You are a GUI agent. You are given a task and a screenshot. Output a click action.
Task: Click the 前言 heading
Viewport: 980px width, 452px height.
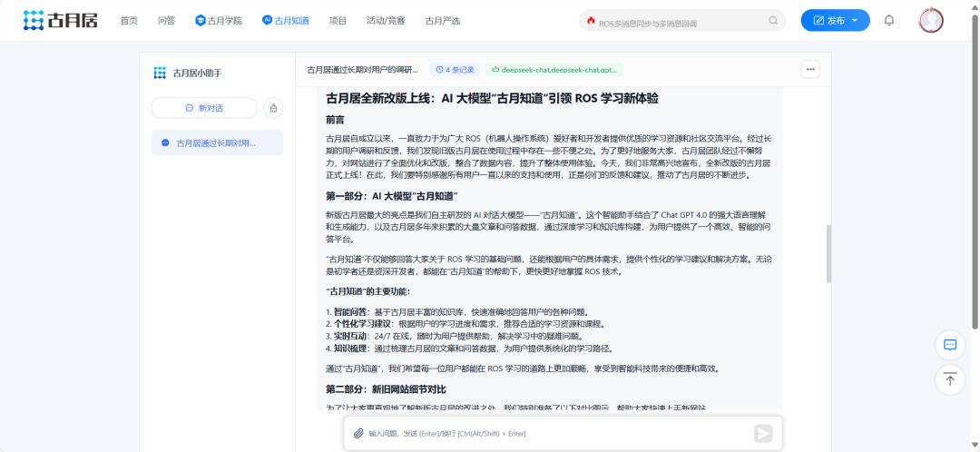[x=335, y=120]
